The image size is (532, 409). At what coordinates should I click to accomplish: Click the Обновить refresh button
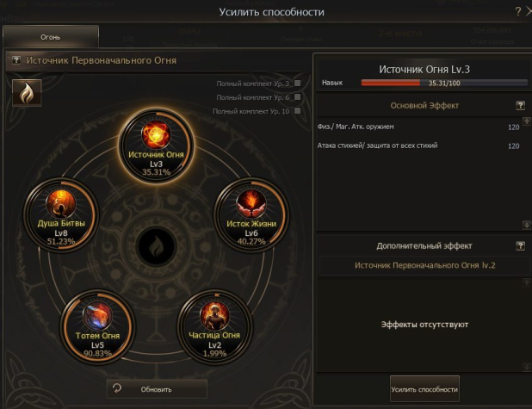coord(157,389)
